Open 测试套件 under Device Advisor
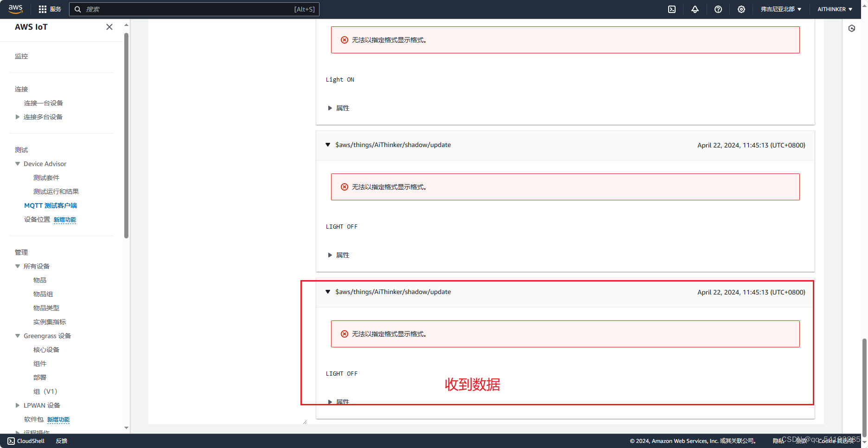This screenshot has width=868, height=448. (46, 178)
